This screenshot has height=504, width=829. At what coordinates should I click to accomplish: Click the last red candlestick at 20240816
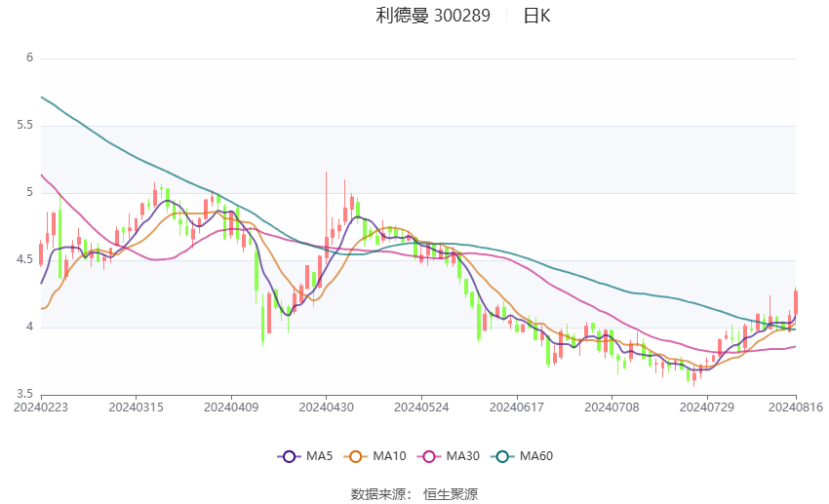(795, 302)
